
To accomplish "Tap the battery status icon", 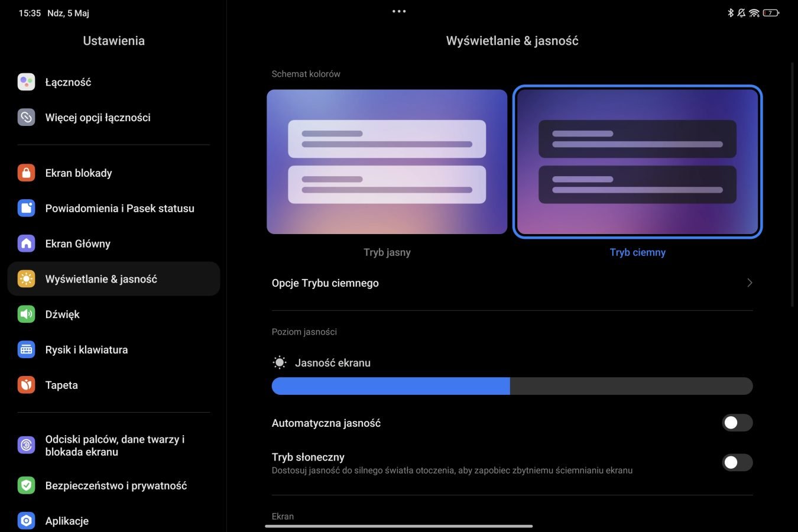I will 771,12.
